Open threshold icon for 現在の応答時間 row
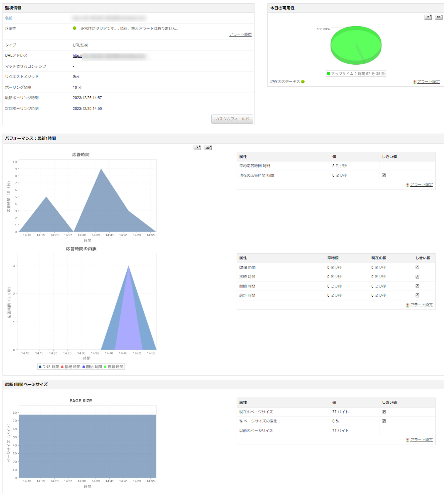This screenshot has height=493, width=448. [x=384, y=175]
